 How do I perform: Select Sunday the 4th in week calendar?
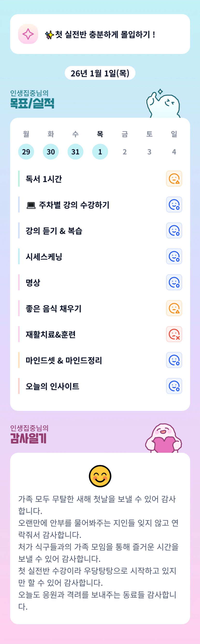(174, 152)
